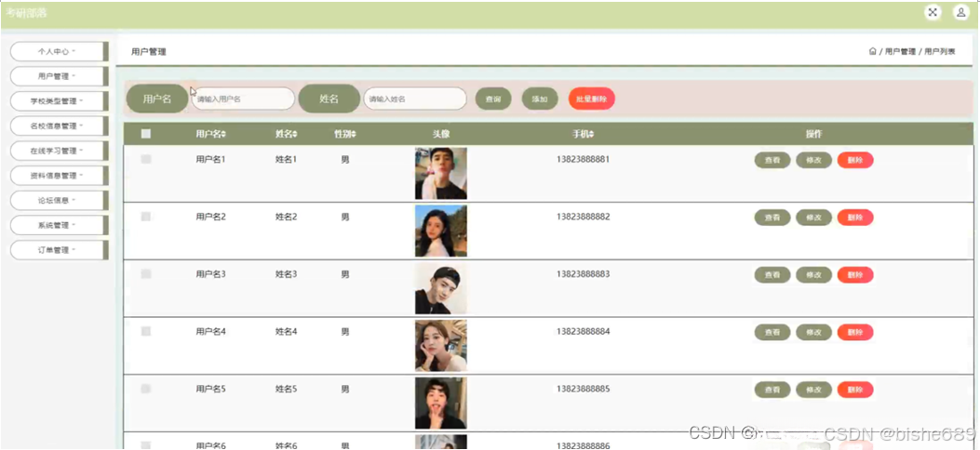The width and height of the screenshot is (980, 450).
Task: Select phone number 13823888881
Action: [x=583, y=159]
